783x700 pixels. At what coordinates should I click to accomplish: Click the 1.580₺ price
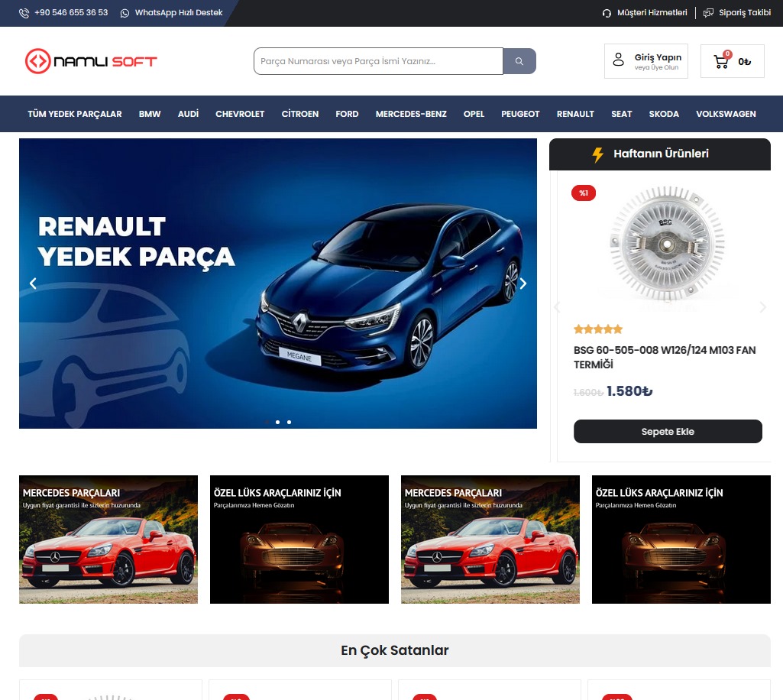(629, 391)
